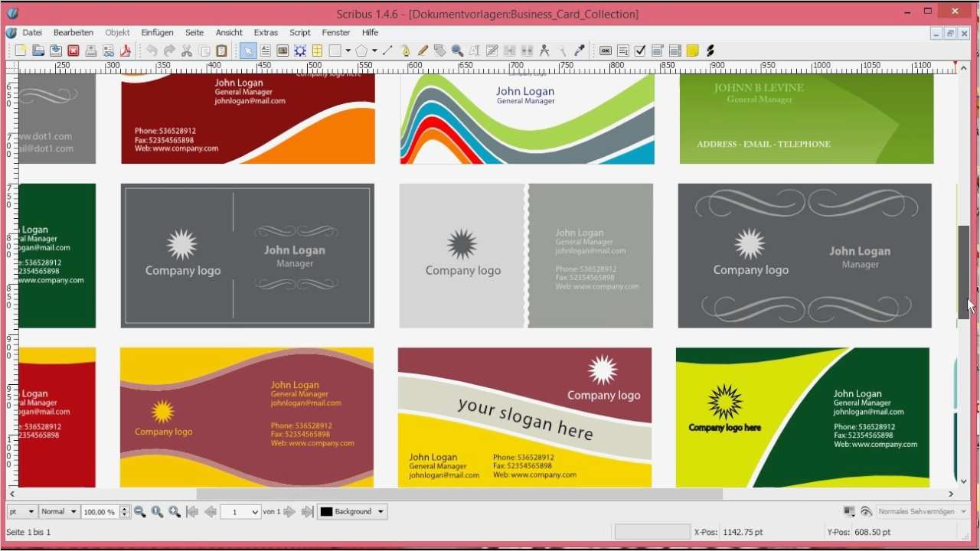Click the Save document icon
The image size is (980, 551).
pos(56,51)
